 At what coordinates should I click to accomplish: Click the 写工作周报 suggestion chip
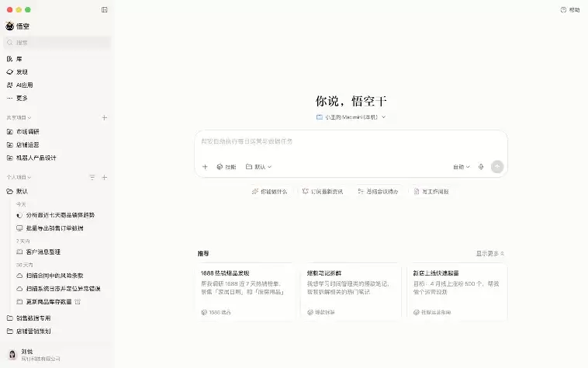(431, 191)
